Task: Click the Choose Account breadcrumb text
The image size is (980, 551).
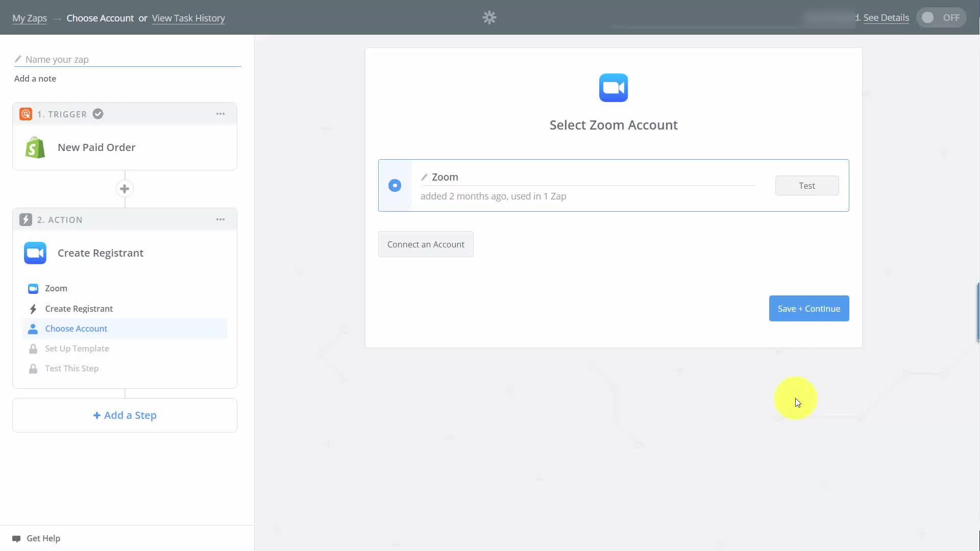Action: point(100,18)
